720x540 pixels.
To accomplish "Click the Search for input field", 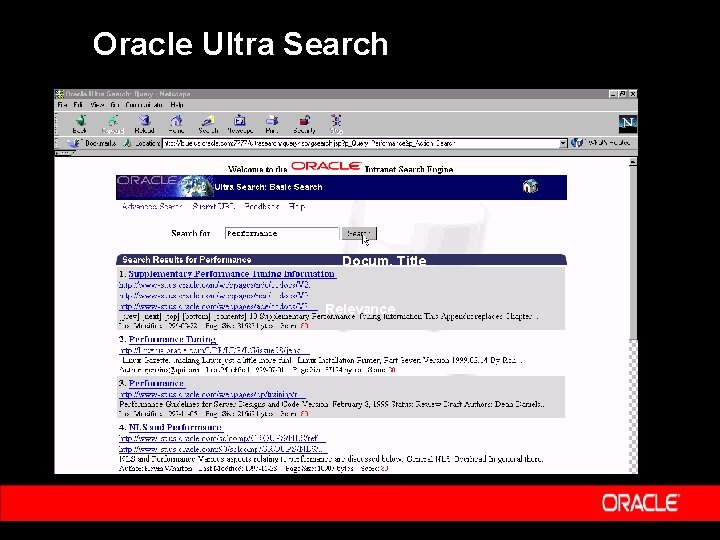I will pyautogui.click(x=282, y=233).
